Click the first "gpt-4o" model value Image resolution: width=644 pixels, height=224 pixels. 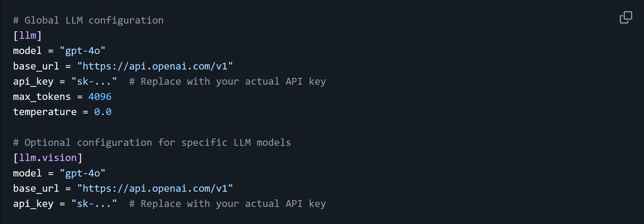83,51
